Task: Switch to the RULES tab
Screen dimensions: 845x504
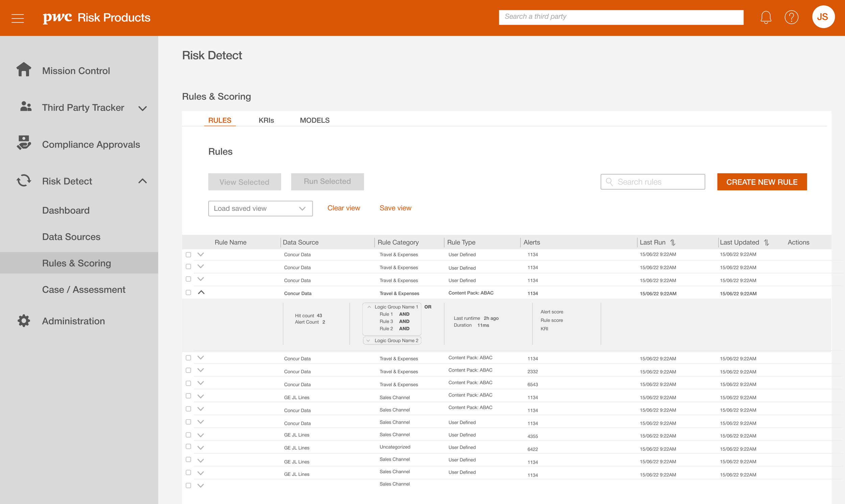Action: pos(220,120)
